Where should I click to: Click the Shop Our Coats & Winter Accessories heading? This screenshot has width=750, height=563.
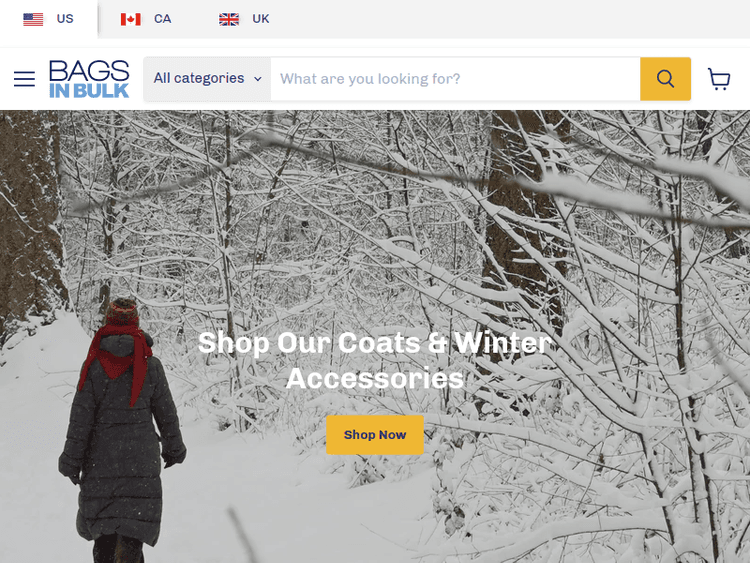375,360
